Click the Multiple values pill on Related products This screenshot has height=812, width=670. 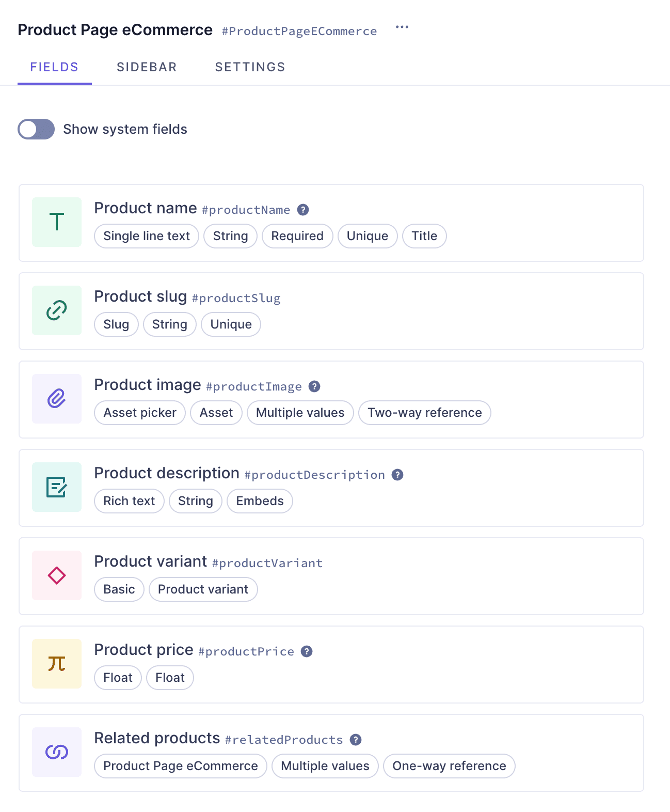[325, 766]
